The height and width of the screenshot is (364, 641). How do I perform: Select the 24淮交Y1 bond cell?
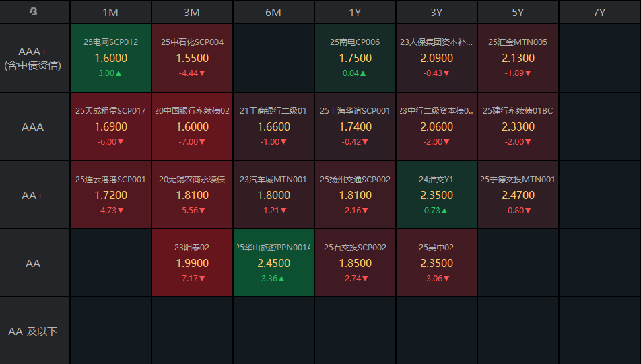coord(436,195)
